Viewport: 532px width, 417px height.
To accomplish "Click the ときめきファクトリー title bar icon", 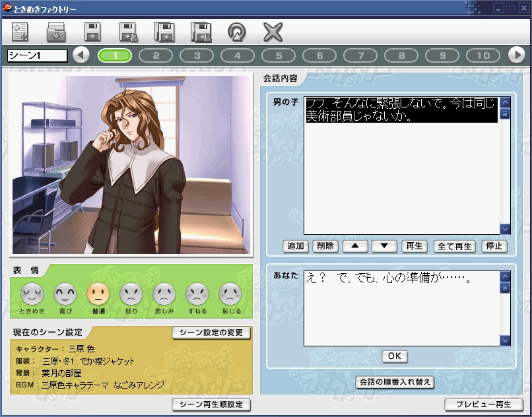I will tap(7, 8).
